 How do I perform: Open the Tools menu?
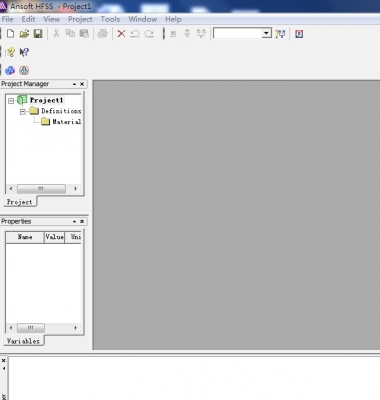(110, 19)
